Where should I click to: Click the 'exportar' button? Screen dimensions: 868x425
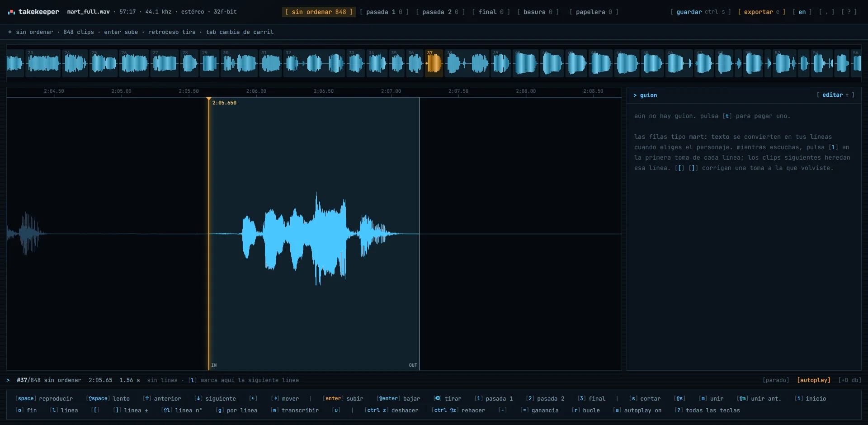[x=761, y=12]
